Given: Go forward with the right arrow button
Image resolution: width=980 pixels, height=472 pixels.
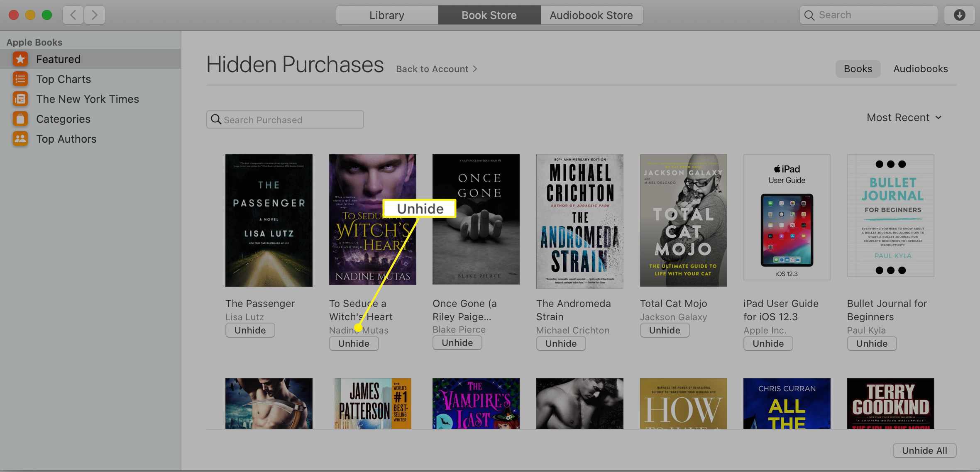Looking at the screenshot, I should (x=95, y=15).
